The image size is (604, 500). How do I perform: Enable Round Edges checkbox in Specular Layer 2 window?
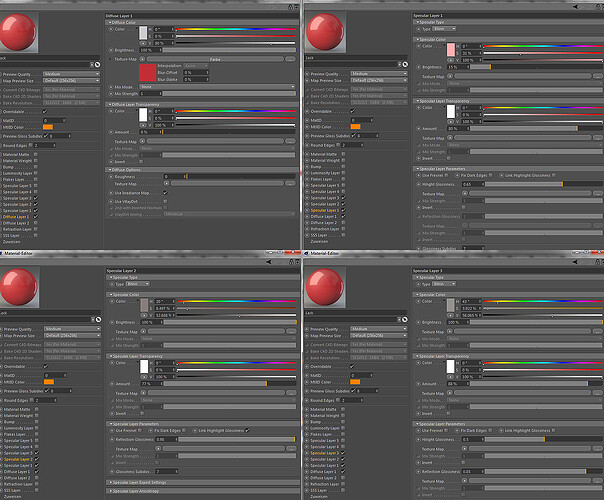pyautogui.click(x=31, y=400)
